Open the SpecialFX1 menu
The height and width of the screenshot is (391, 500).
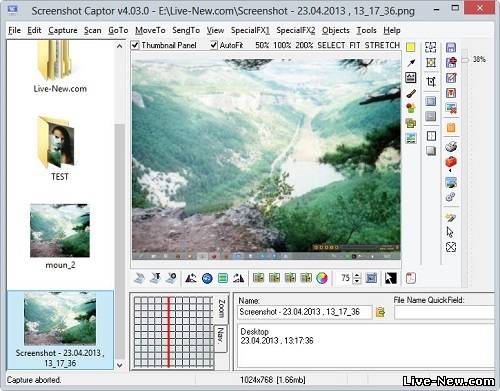250,30
